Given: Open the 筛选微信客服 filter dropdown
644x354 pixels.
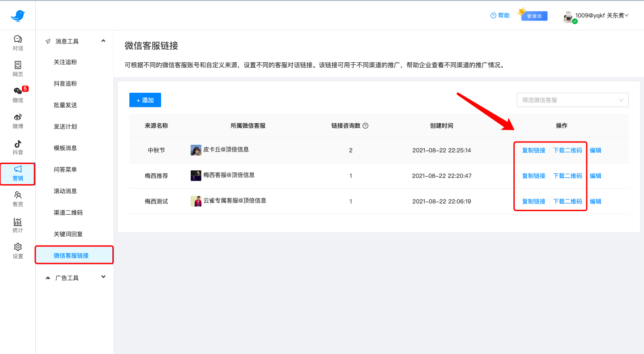Looking at the screenshot, I should coord(572,100).
